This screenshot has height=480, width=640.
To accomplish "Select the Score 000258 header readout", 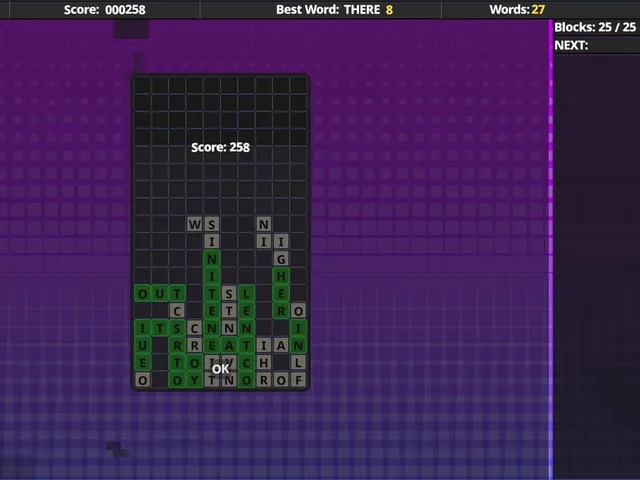I will [x=104, y=9].
